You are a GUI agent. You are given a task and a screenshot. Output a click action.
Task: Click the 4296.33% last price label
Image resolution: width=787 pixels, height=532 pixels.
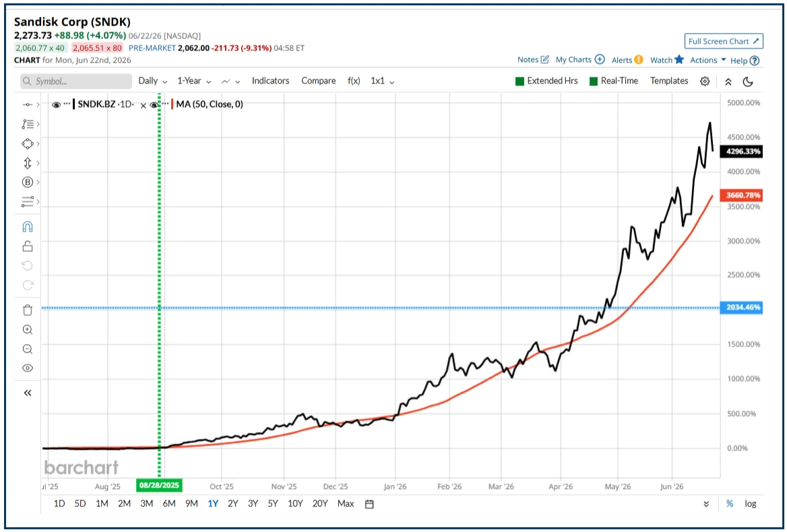[x=741, y=152]
